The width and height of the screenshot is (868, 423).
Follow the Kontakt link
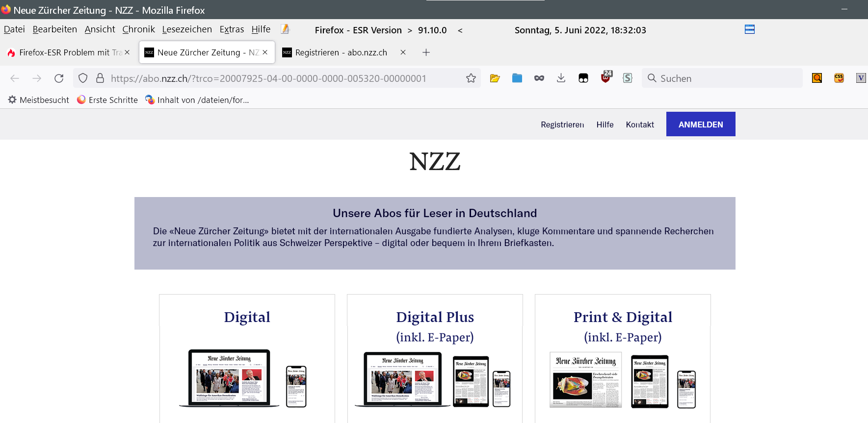(639, 124)
